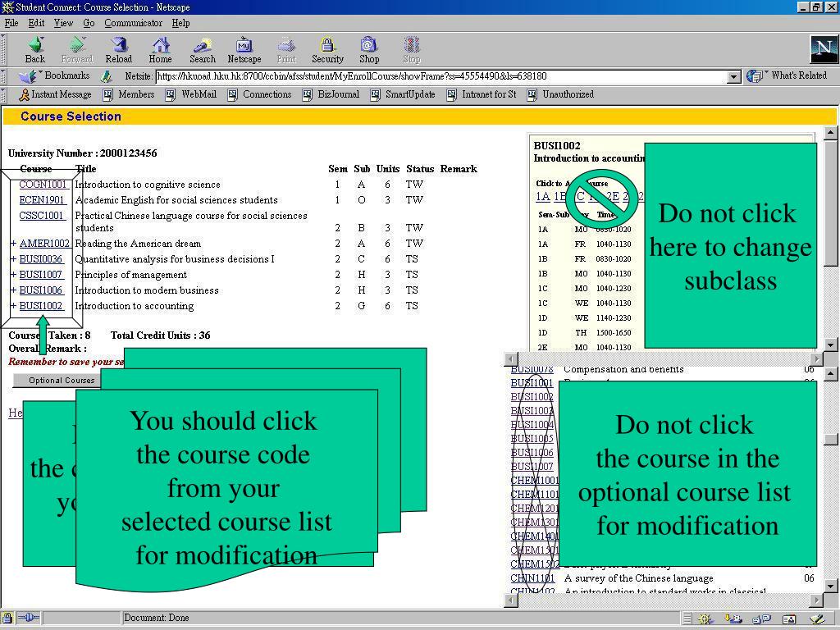Viewport: 840px width, 630px height.
Task: Click the lock security icon in status bar
Action: coord(7,619)
